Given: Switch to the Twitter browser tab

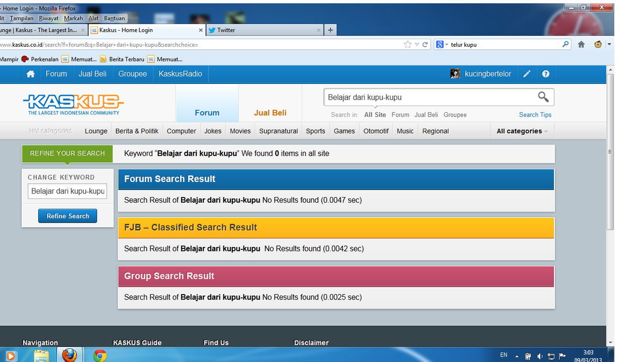Looking at the screenshot, I should pyautogui.click(x=265, y=30).
